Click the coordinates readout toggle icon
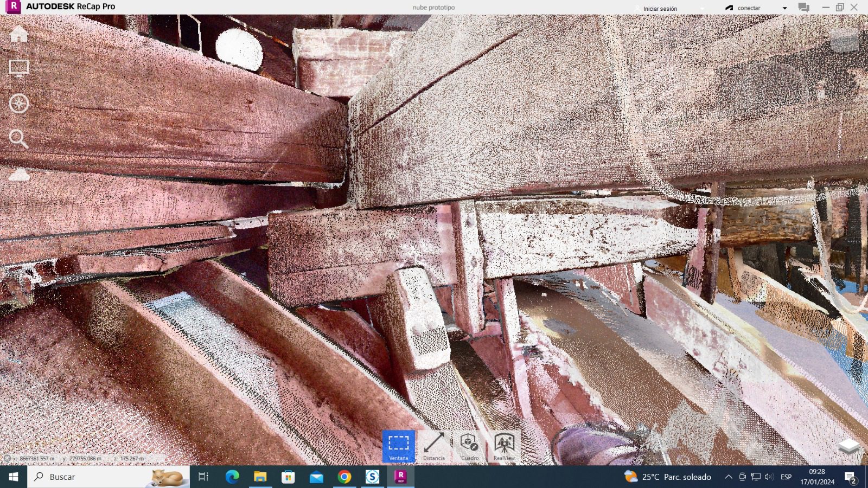Image resolution: width=868 pixels, height=488 pixels. click(x=7, y=458)
